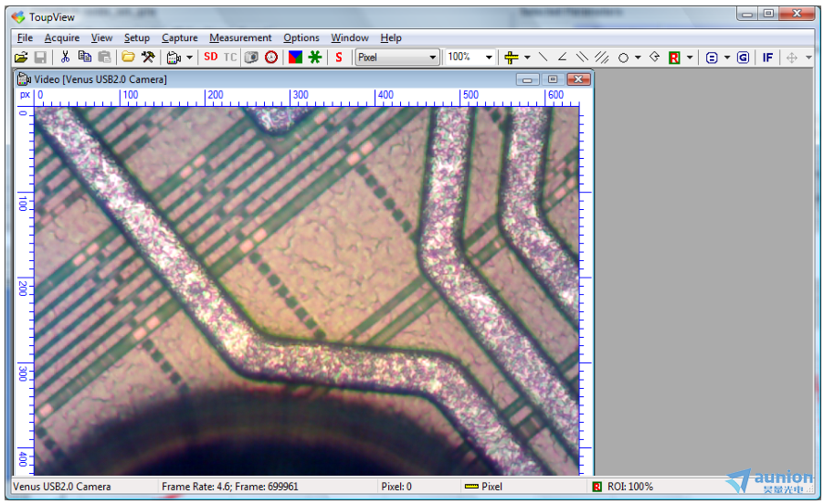This screenshot has height=504, width=824.
Task: Click the Paste clipboard icon
Action: [x=104, y=57]
